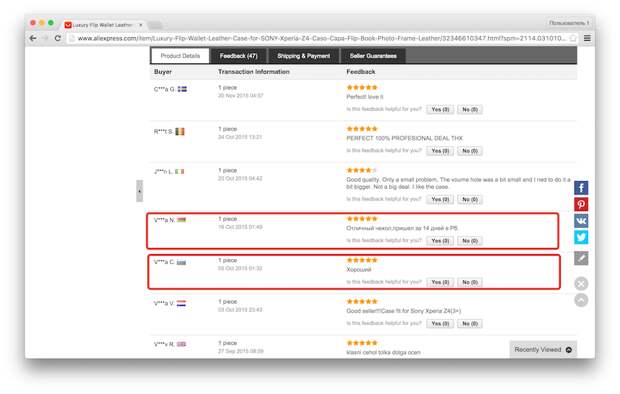Go back in browser history
Viewport: 620px width, 394px height.
point(33,38)
